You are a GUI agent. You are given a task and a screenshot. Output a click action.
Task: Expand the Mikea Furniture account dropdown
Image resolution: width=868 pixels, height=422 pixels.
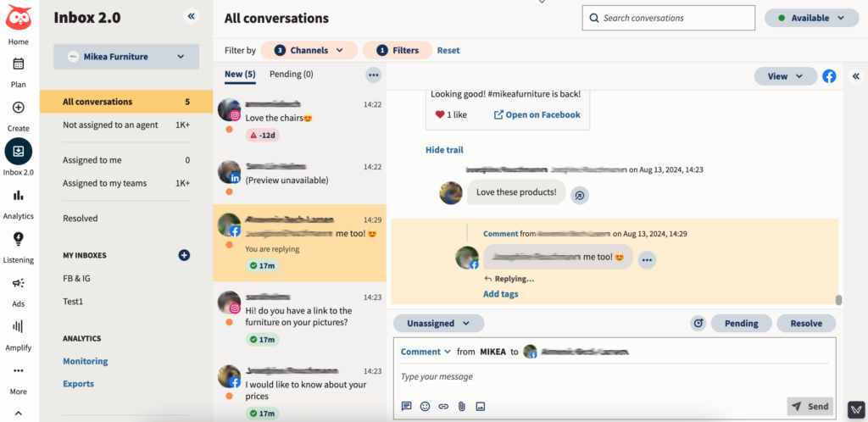click(x=126, y=57)
